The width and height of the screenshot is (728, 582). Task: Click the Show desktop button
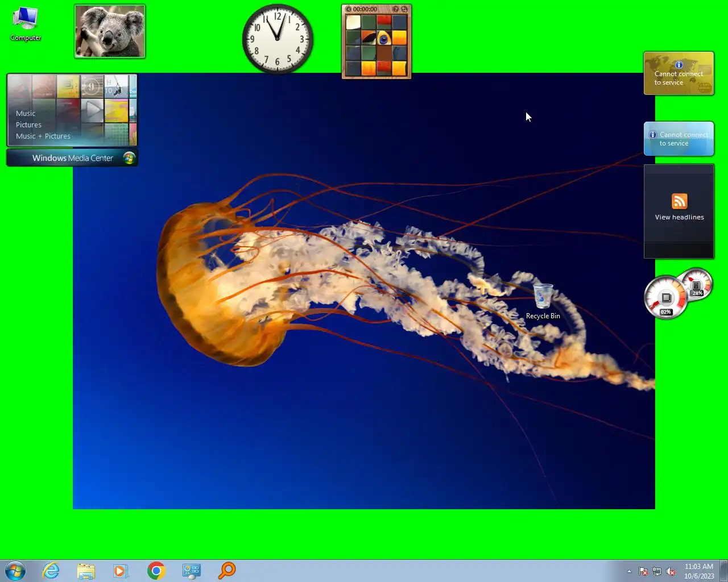(x=723, y=571)
